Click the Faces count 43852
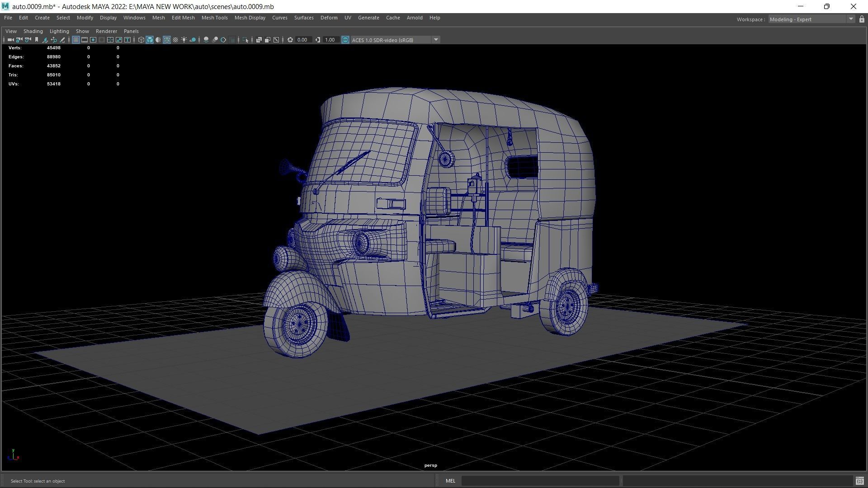The height and width of the screenshot is (488, 868). point(53,66)
